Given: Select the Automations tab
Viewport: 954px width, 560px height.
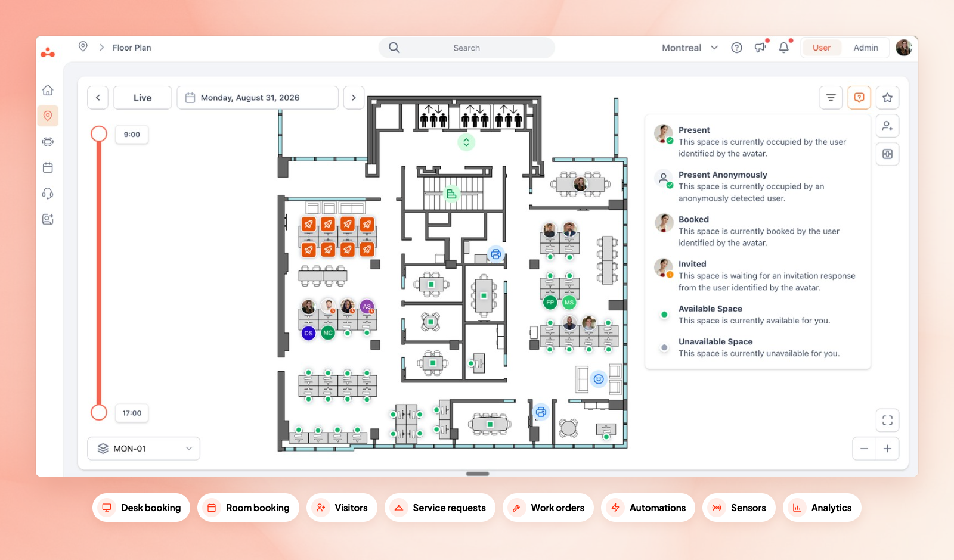Looking at the screenshot, I should tap(648, 508).
